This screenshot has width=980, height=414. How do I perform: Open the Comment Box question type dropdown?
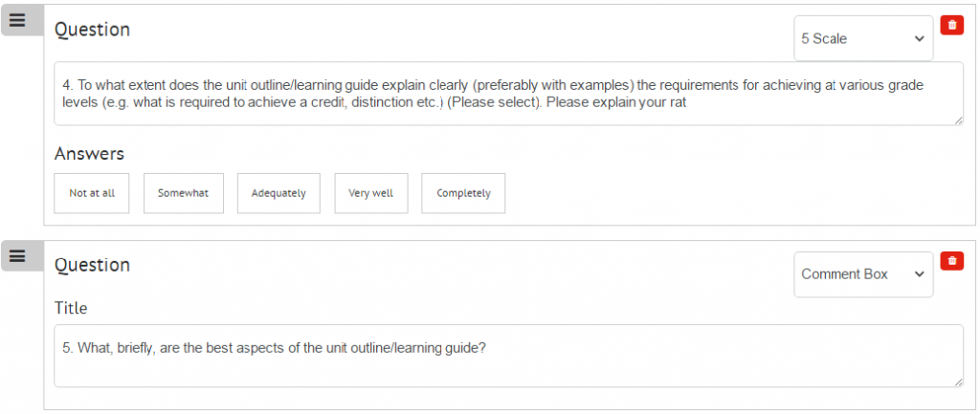[x=863, y=274]
